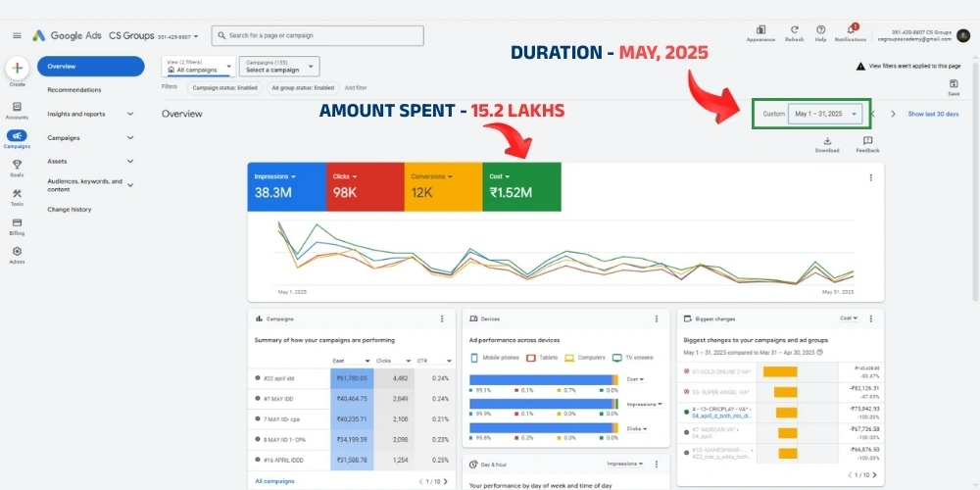Screen dimensions: 980x490
Task: Open the All campaigns link
Action: click(272, 481)
